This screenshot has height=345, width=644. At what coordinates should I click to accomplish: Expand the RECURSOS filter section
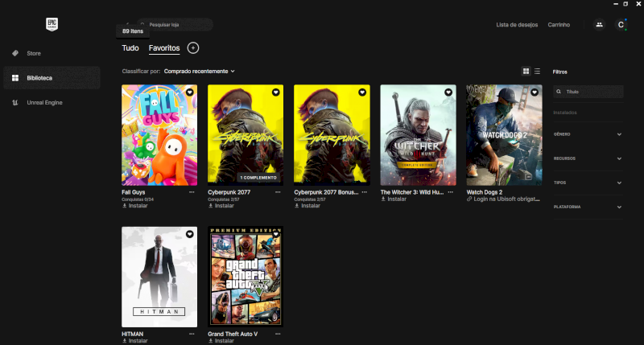[x=588, y=158]
